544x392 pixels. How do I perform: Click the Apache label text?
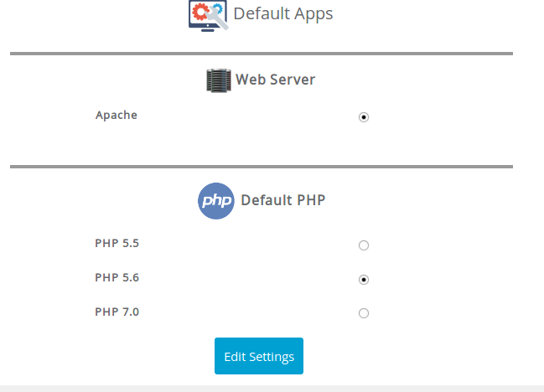[x=117, y=115]
